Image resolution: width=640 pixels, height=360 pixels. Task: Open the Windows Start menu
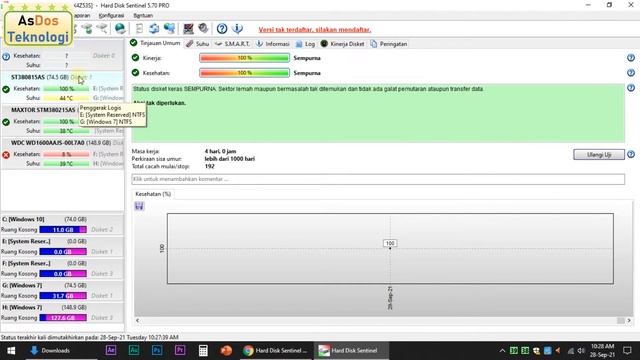11,350
